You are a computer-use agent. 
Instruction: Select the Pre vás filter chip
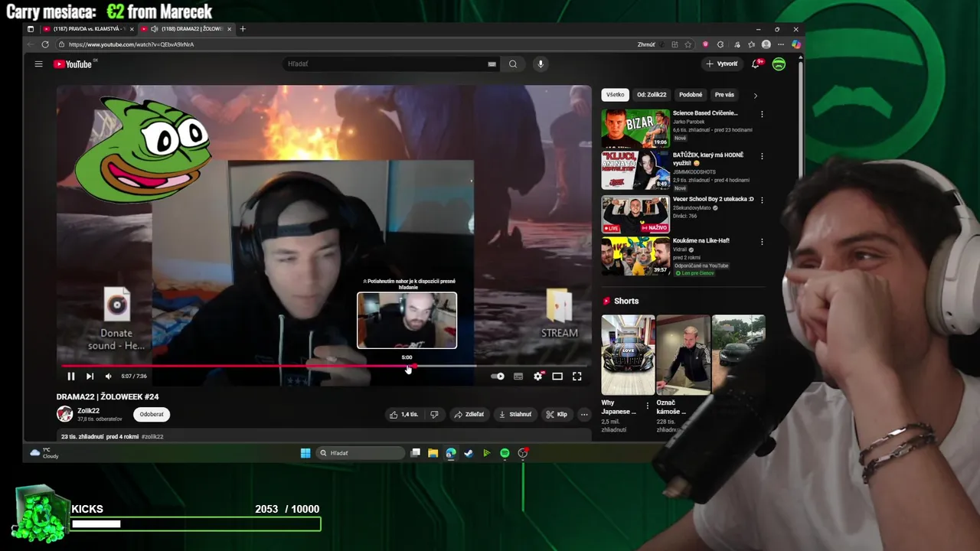point(724,95)
